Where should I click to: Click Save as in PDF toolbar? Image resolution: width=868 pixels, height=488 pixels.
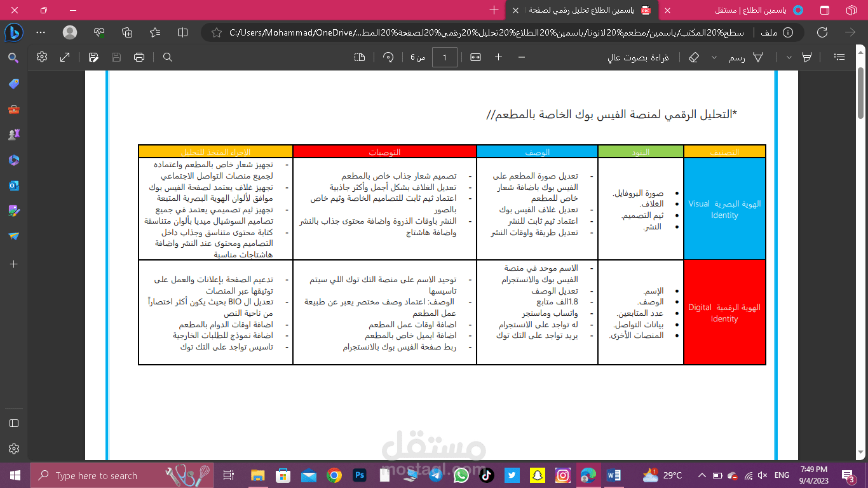coord(93,57)
